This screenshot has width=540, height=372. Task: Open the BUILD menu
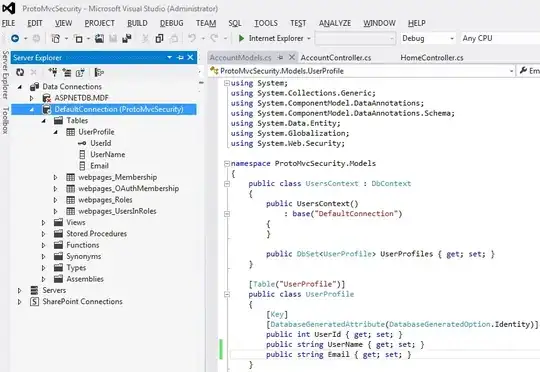tap(137, 23)
